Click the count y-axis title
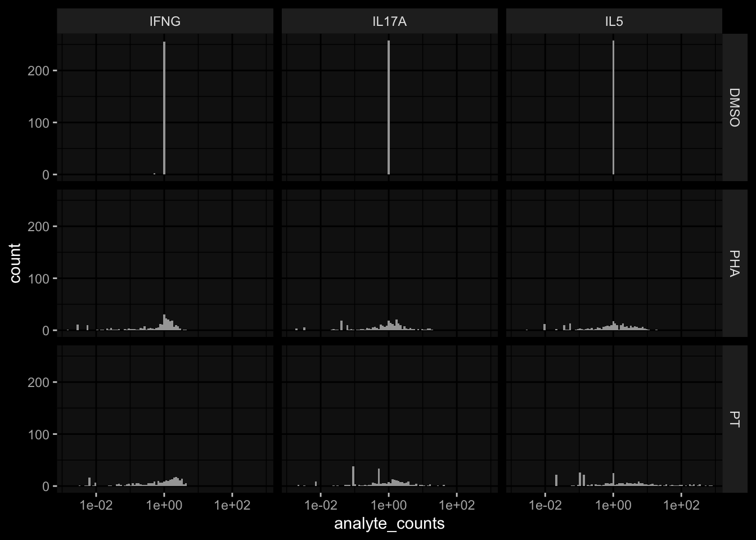 [x=15, y=263]
